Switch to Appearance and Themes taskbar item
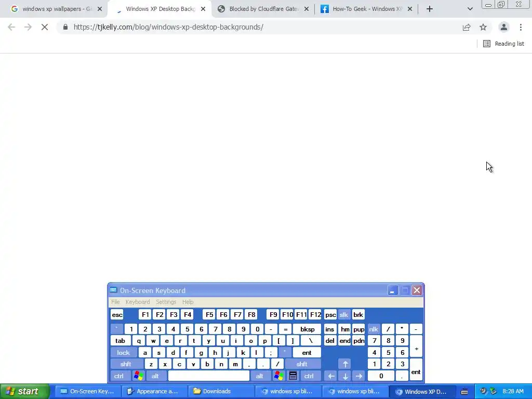Viewport: 532px width, 399px height. point(155,392)
